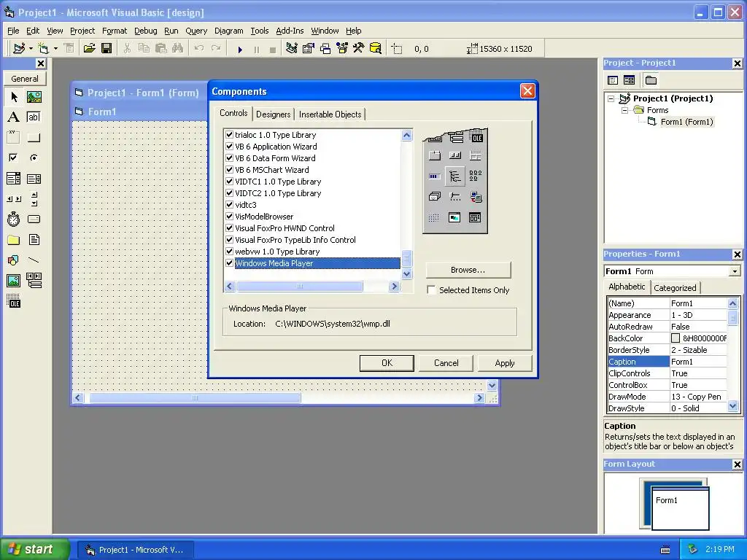Uncheck Visual FoxPro HWND Control
Image resolution: width=747 pixels, height=560 pixels.
pos(230,228)
